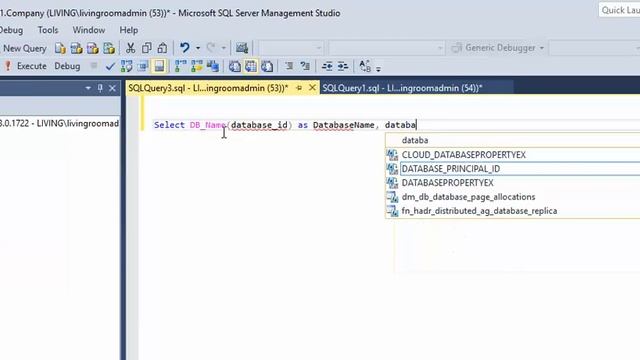640x360 pixels.
Task: Paste using the clipboard icon
Action: tap(162, 48)
